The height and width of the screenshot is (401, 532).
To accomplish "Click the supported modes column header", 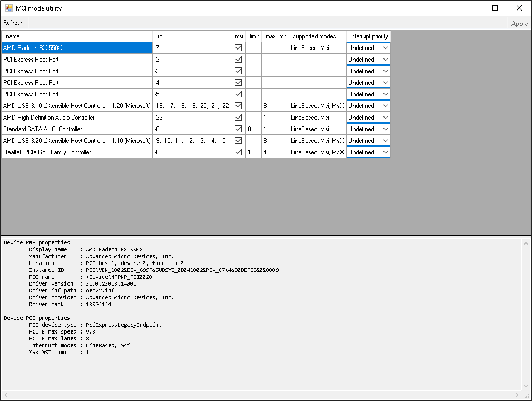I will click(318, 36).
